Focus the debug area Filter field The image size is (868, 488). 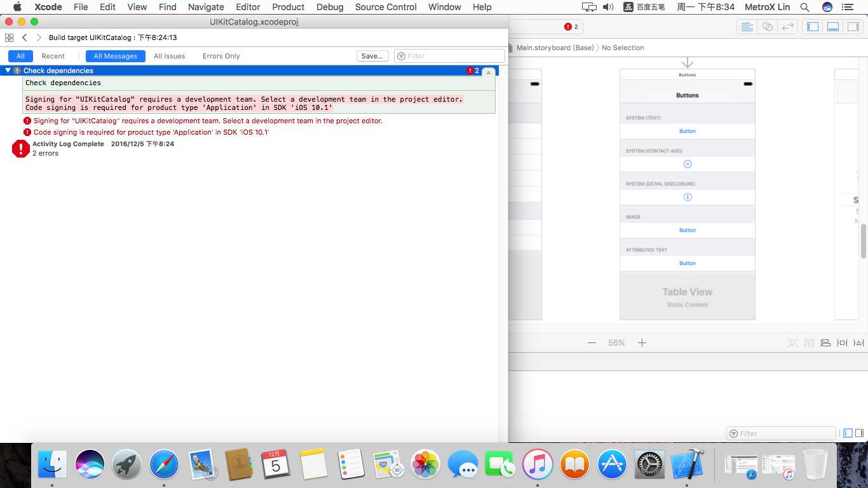click(781, 433)
